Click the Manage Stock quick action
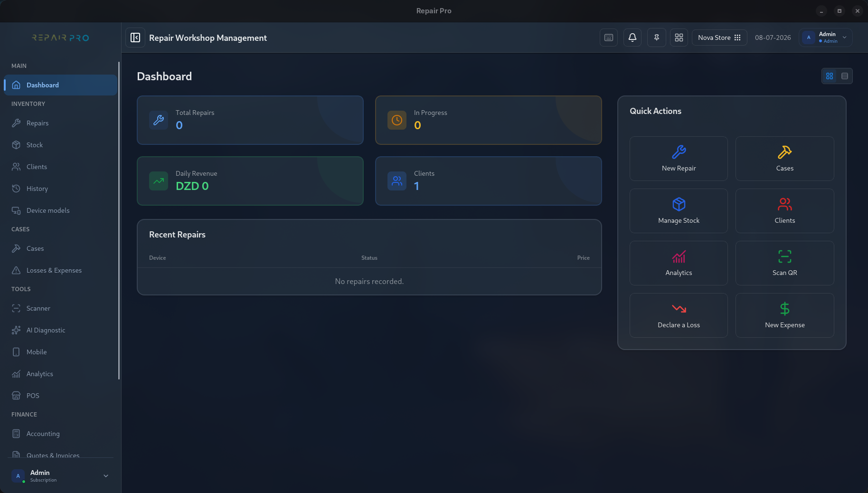This screenshot has height=493, width=868. click(x=679, y=211)
